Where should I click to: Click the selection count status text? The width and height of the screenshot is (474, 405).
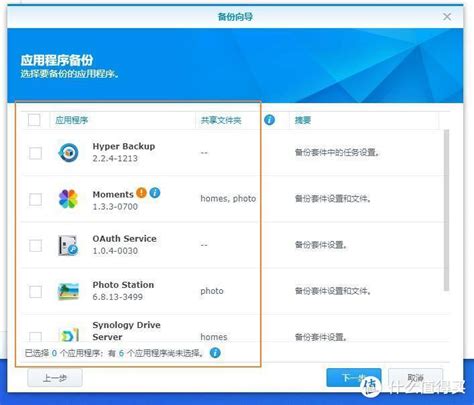click(115, 353)
